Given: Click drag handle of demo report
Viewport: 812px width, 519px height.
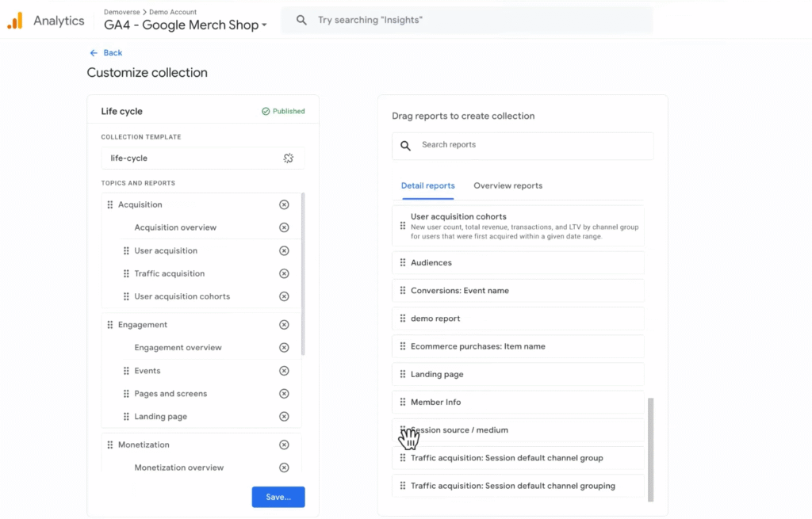Looking at the screenshot, I should pos(402,319).
